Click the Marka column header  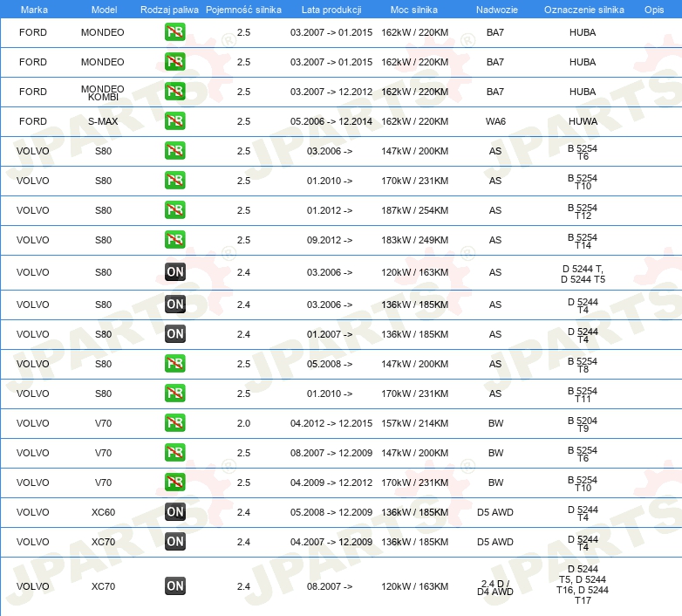pyautogui.click(x=34, y=10)
